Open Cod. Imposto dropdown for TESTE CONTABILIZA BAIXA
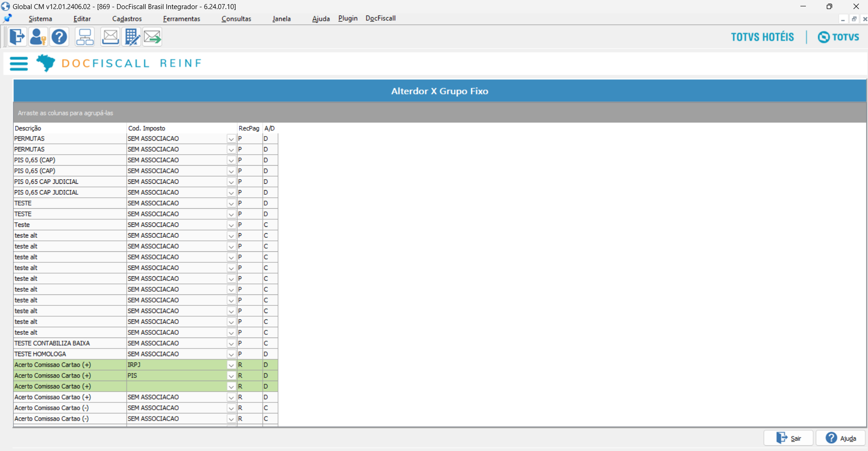Screen dimensions: 868x451 (231, 343)
